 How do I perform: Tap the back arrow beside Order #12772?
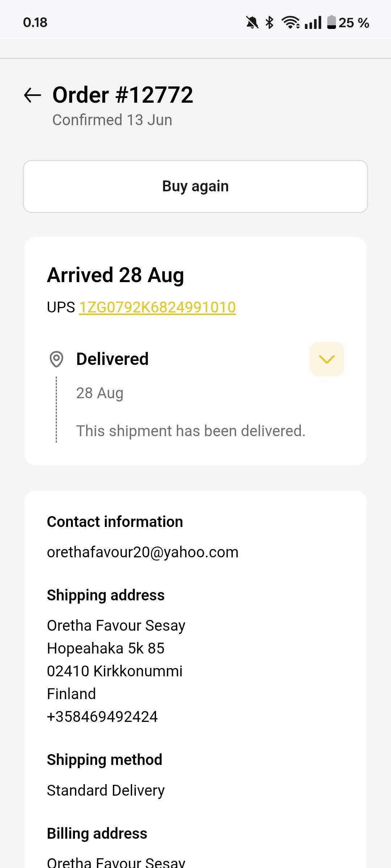33,95
